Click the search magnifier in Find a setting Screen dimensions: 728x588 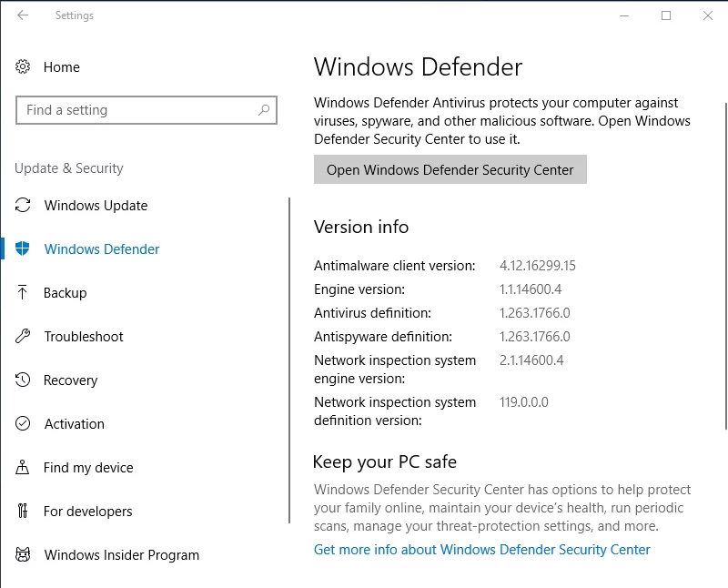tap(264, 110)
